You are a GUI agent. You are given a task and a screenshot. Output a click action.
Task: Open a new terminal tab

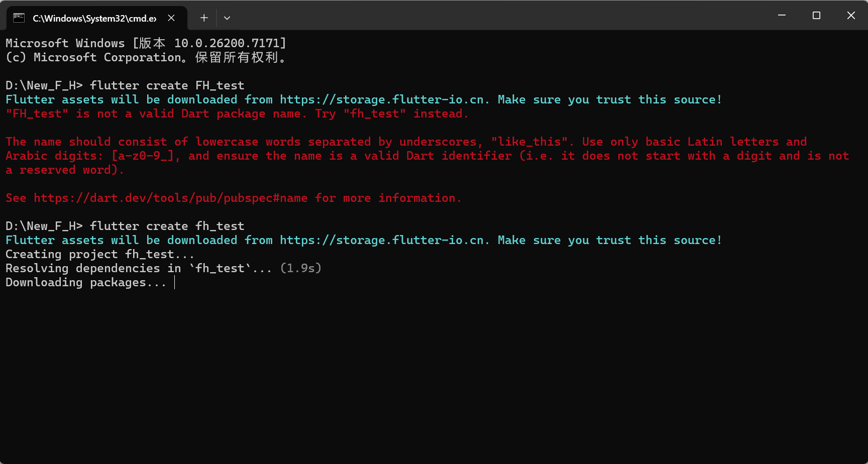pos(204,18)
